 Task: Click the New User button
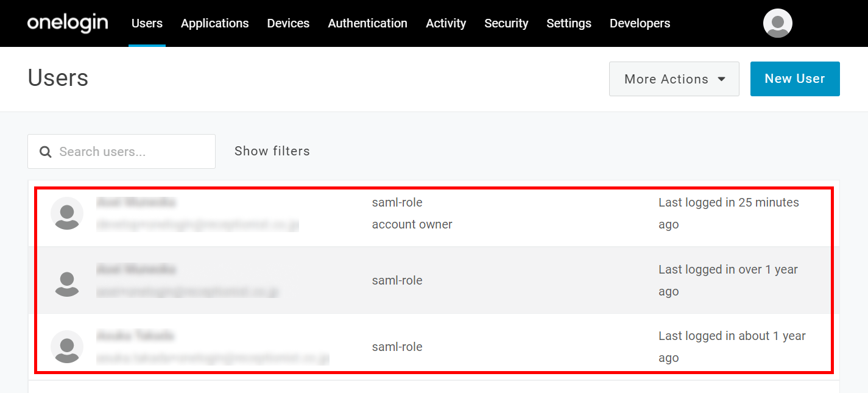(795, 79)
